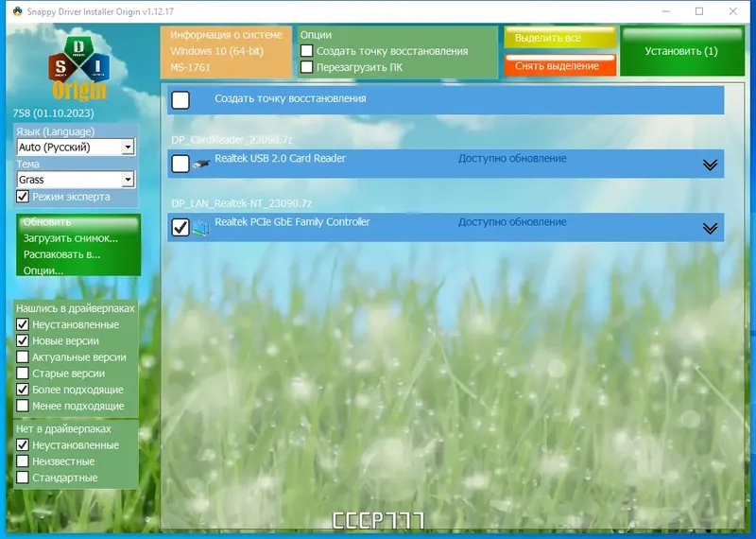756x539 pixels.
Task: Maximize the Snappy Driver Installer window
Action: coord(699,11)
